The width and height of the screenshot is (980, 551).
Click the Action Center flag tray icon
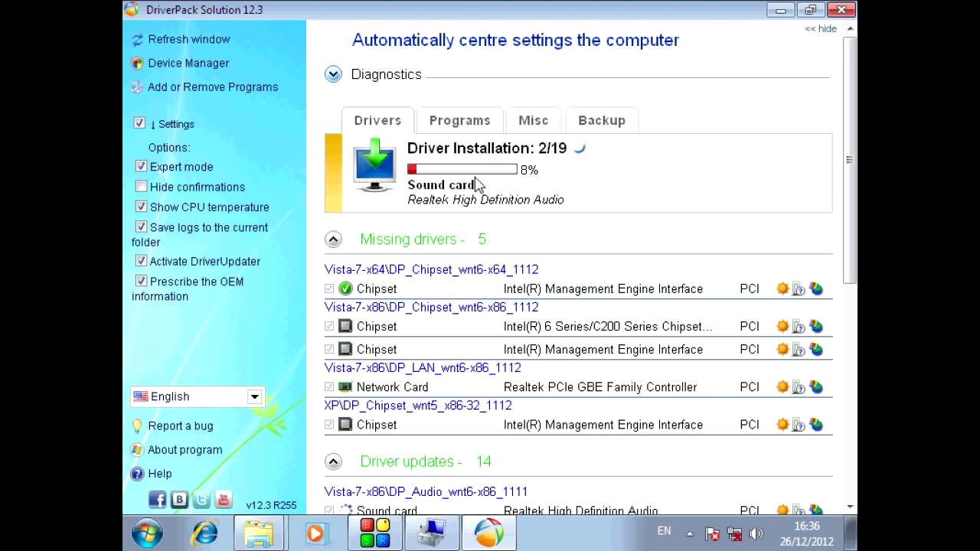pyautogui.click(x=712, y=534)
